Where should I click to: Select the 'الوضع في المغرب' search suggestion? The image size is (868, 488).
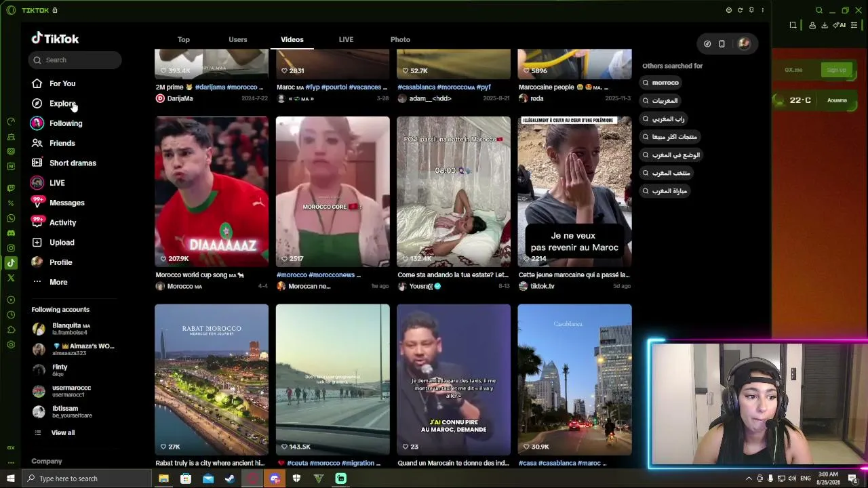point(672,155)
